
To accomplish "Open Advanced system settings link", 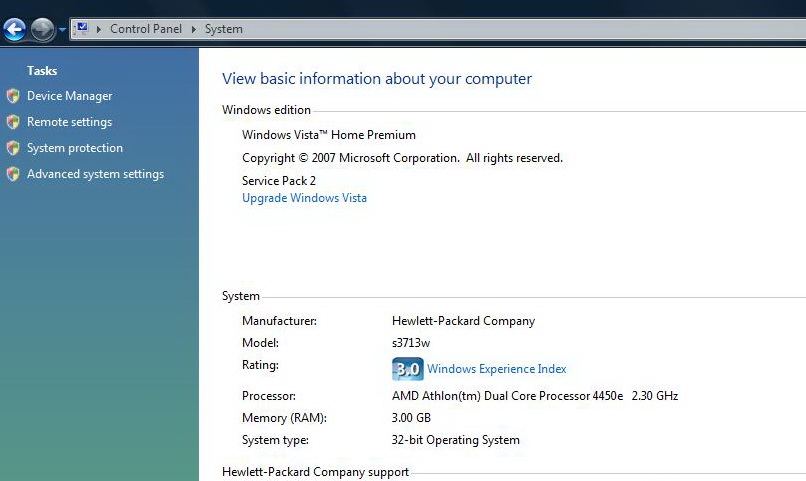I will 95,174.
